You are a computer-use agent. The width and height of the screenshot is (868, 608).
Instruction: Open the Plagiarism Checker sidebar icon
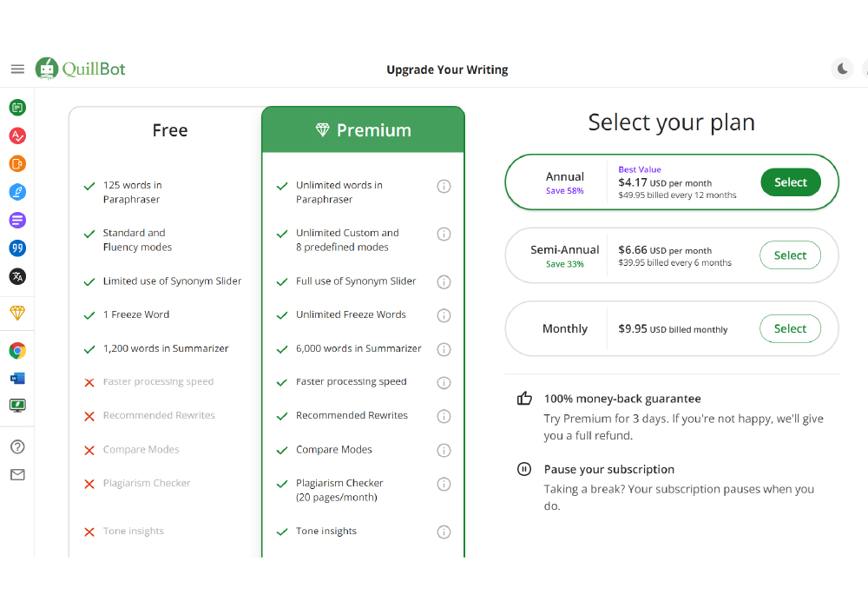click(x=17, y=163)
